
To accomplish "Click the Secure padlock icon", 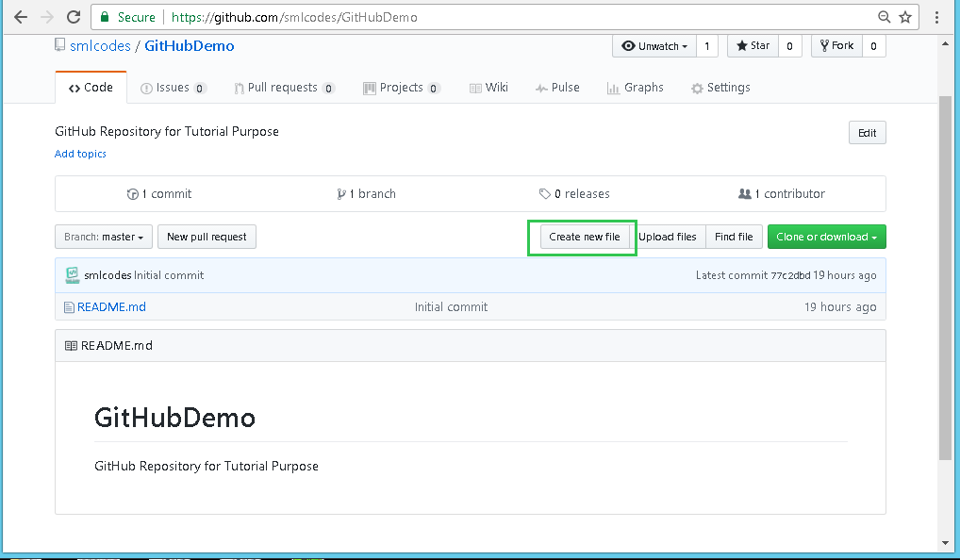I will click(106, 17).
